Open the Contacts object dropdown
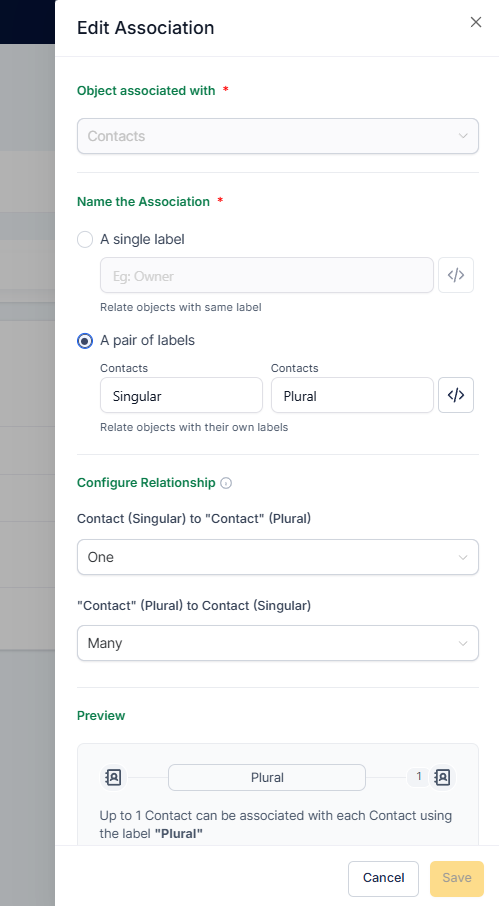The height and width of the screenshot is (906, 499). 278,136
